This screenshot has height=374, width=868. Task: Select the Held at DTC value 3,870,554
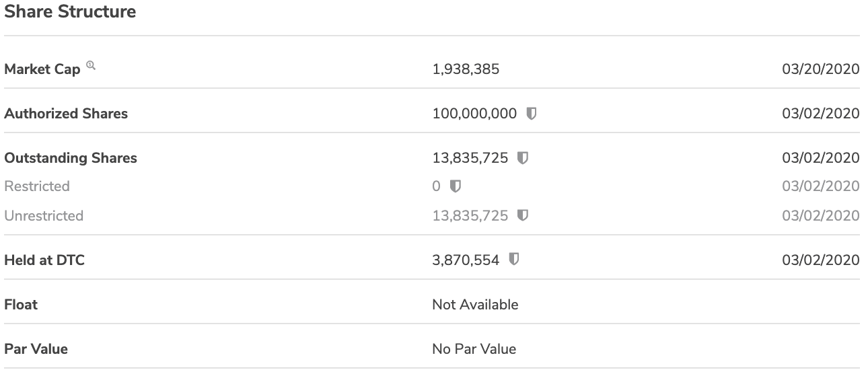(466, 260)
